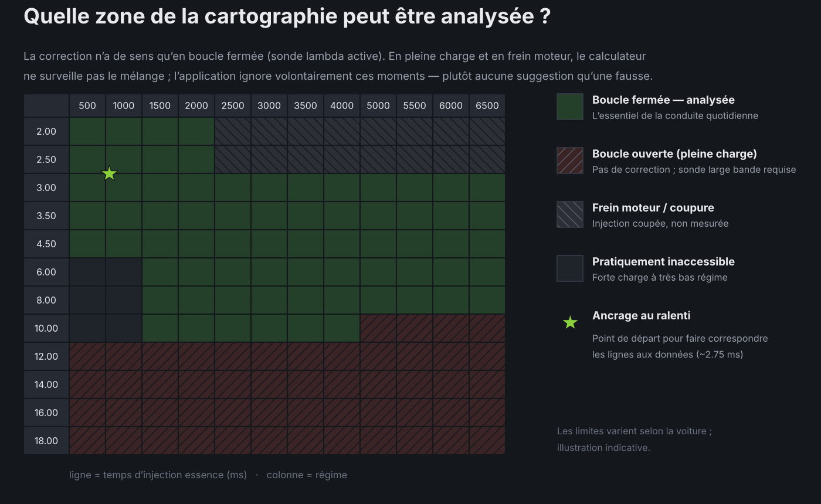Viewport: 821px width, 504px height.
Task: Click the 3500 rpm column header
Action: (306, 105)
